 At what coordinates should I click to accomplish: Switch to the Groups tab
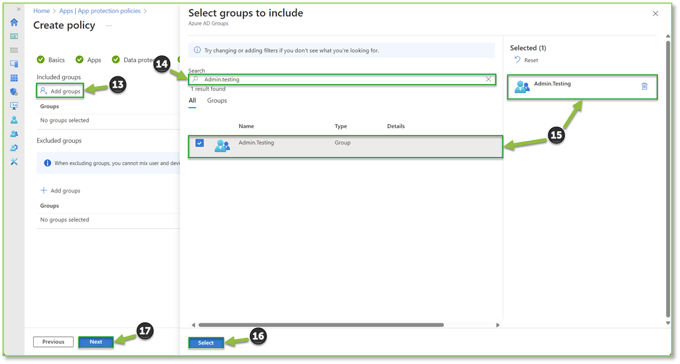[217, 101]
